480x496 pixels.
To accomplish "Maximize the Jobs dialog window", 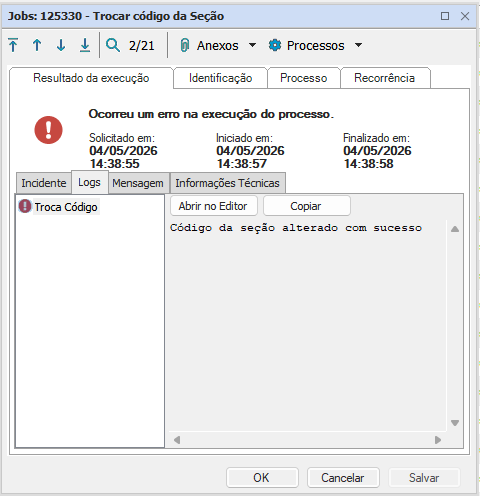I will pyautogui.click(x=445, y=16).
